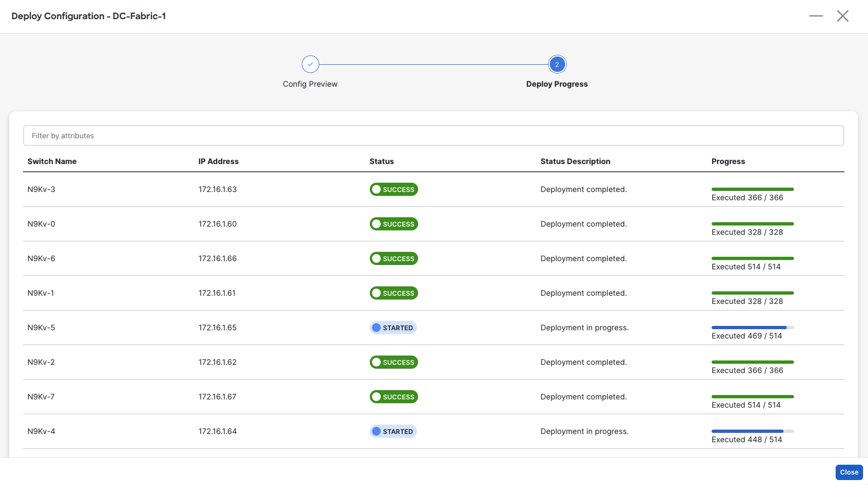Select switch name N9Kv-3
The height and width of the screenshot is (485, 868).
[x=41, y=189]
